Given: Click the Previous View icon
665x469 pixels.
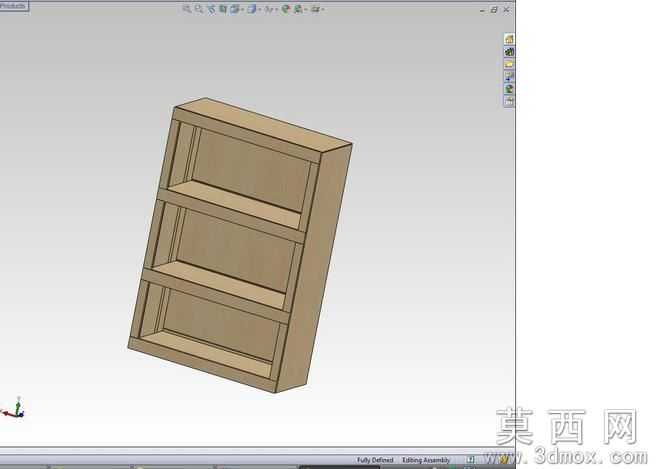Looking at the screenshot, I should tap(211, 9).
